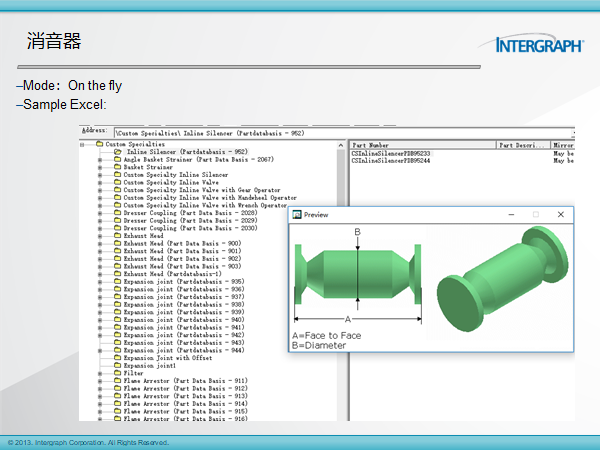Select Inline Silencer (Partdatabasis - 952) item
This screenshot has width=600, height=450.
(x=187, y=152)
